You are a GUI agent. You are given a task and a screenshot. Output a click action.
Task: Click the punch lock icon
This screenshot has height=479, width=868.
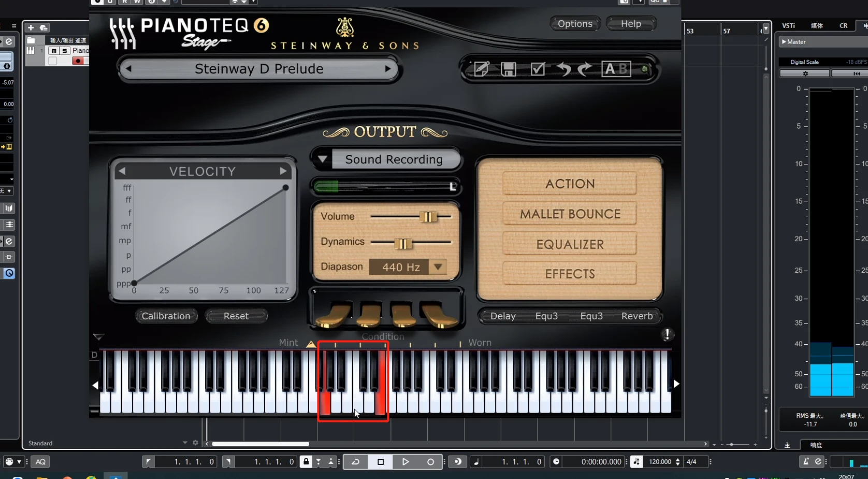tap(306, 461)
